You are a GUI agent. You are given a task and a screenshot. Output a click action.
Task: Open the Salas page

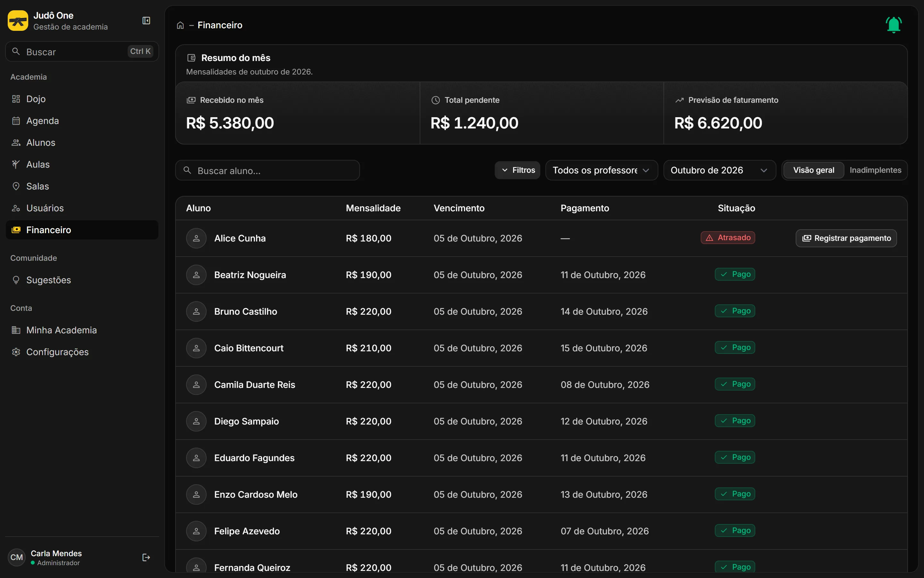pos(82,186)
